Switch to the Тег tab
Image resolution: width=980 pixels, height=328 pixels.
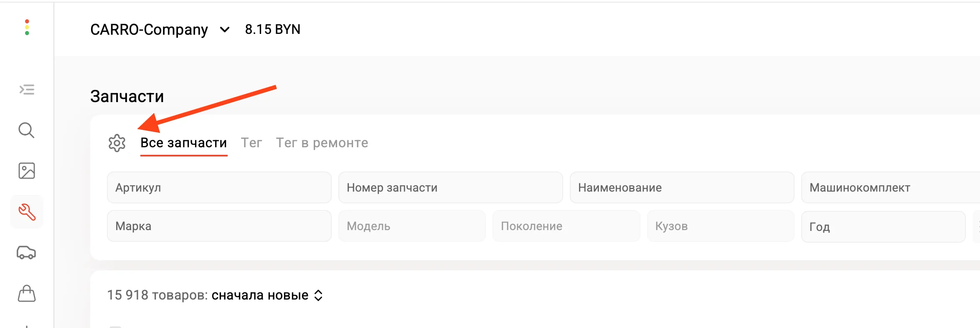[x=251, y=143]
